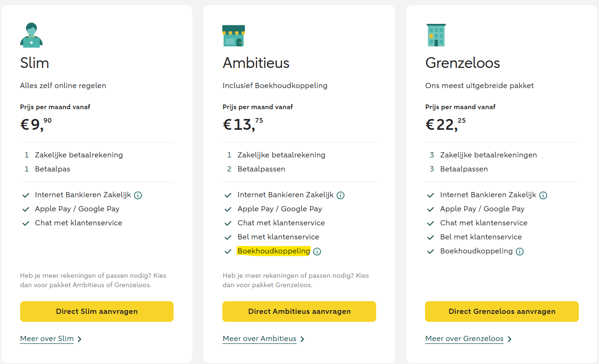599x364 pixels.
Task: Open info icon for Grenzeloos Internet Bankieren Zakelijk
Action: [543, 195]
